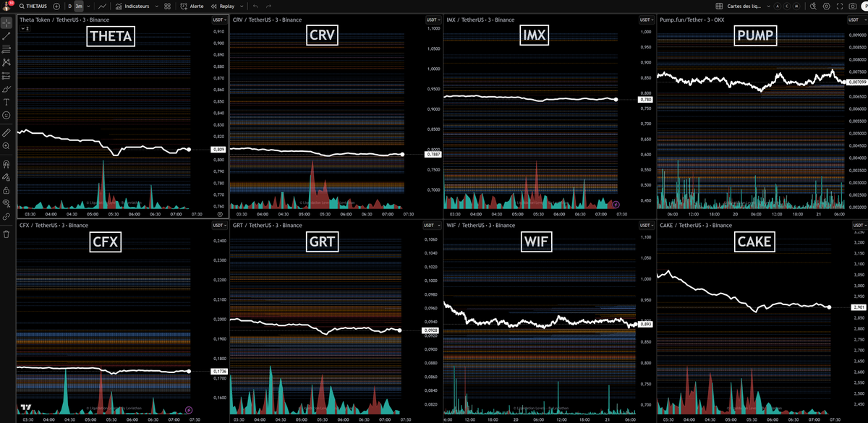Activate the zoom-in tool
Viewport: 868px width, 423px height.
(6, 146)
